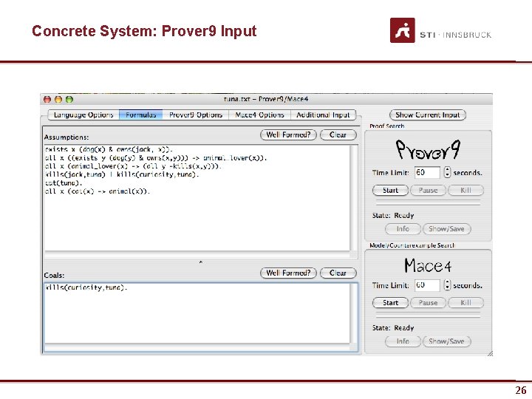Open the Mace4 Options tab
The height and width of the screenshot is (399, 532).
point(259,115)
